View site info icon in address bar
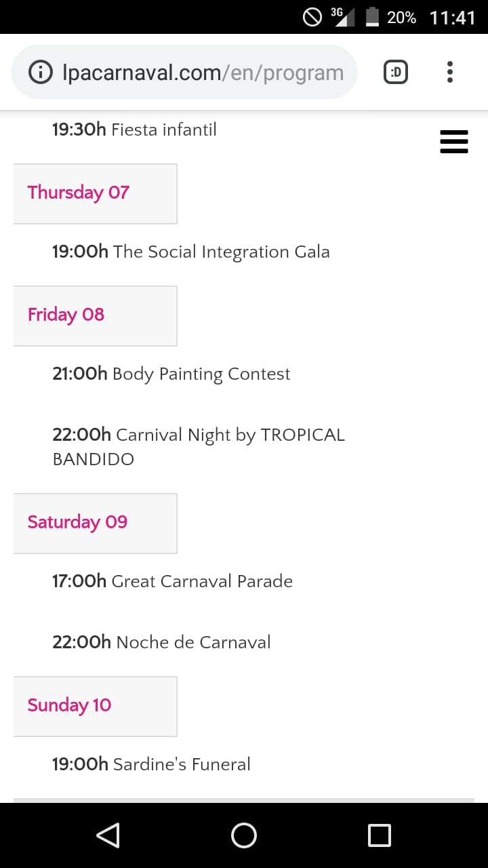 (41, 73)
